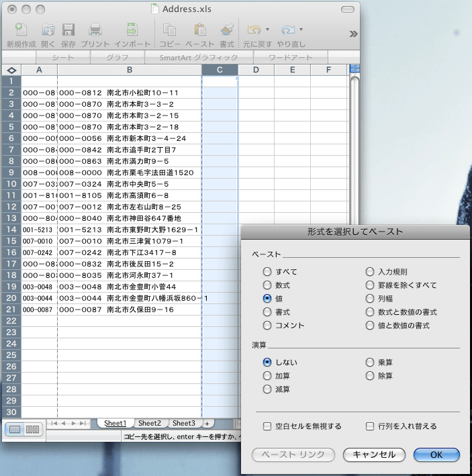Switch to normal view icon

(x=15, y=429)
